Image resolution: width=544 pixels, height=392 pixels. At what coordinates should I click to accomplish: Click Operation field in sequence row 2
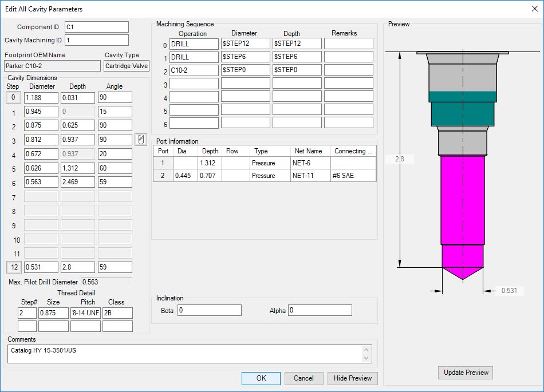pyautogui.click(x=194, y=70)
